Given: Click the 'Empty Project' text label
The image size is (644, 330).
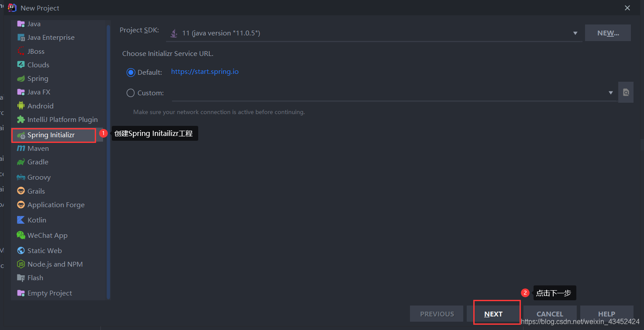Looking at the screenshot, I should point(50,293).
